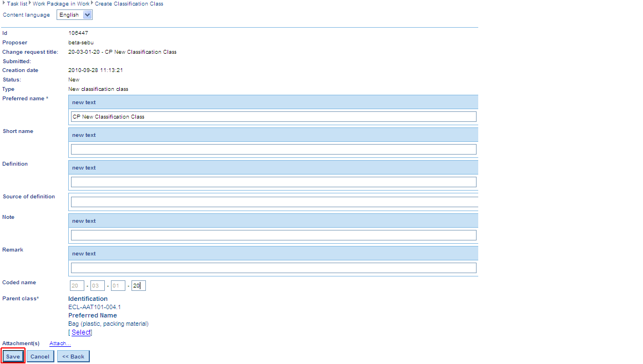Focus the Short name input field
The width and height of the screenshot is (643, 364).
[x=273, y=150]
